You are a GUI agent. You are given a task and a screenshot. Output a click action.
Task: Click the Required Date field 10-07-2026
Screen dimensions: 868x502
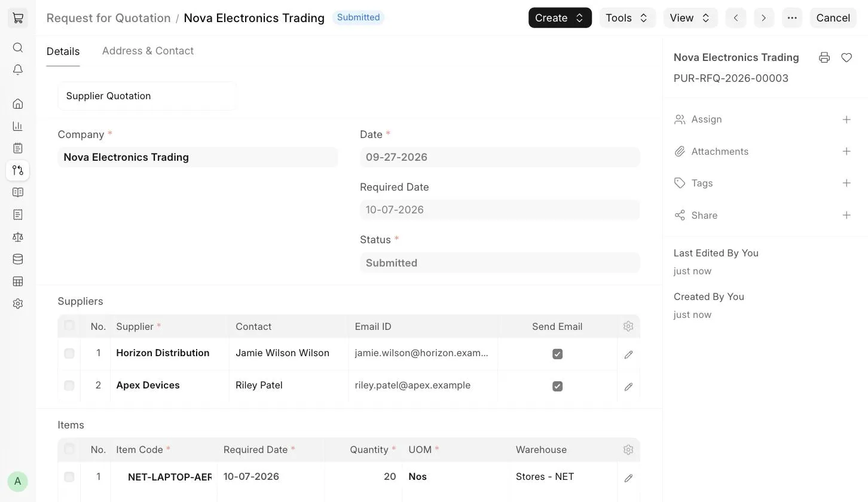click(x=500, y=210)
